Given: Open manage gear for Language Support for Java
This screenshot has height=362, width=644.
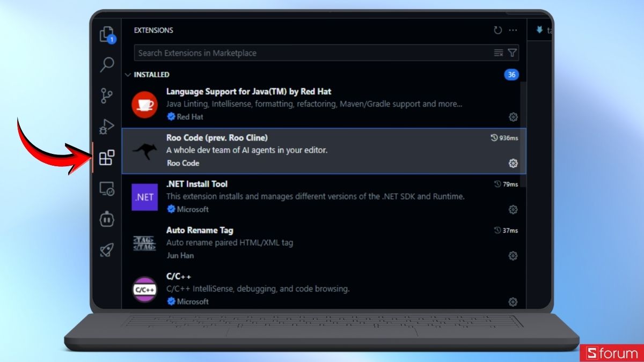Looking at the screenshot, I should [513, 117].
